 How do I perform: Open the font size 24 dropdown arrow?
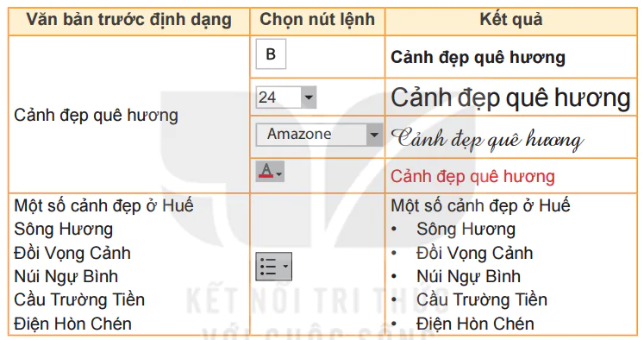click(x=309, y=98)
